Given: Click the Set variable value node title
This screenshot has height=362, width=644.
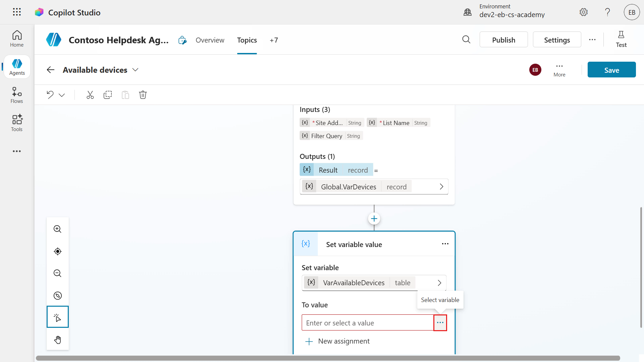Looking at the screenshot, I should tap(354, 244).
